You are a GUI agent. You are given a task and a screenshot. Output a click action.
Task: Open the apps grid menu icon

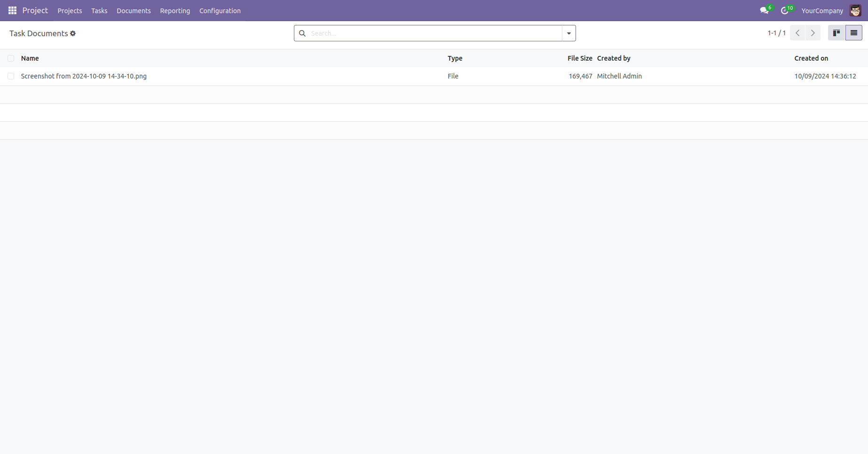point(13,10)
